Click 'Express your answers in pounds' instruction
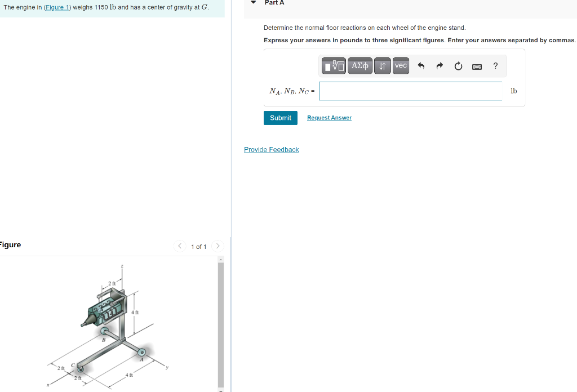The image size is (577, 392). [x=419, y=40]
